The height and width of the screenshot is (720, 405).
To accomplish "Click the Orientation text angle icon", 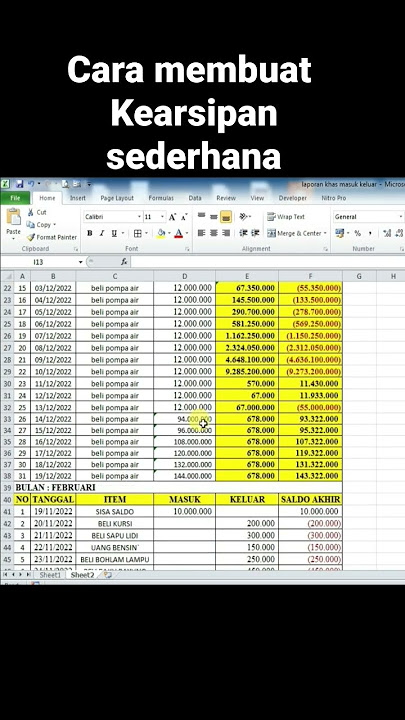I will [x=244, y=217].
